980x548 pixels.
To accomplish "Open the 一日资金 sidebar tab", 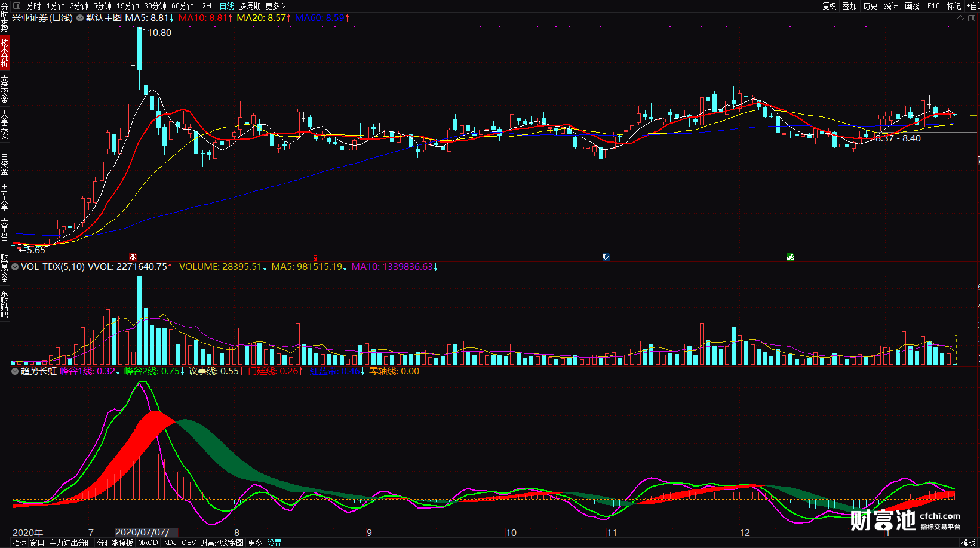I will click(x=5, y=162).
